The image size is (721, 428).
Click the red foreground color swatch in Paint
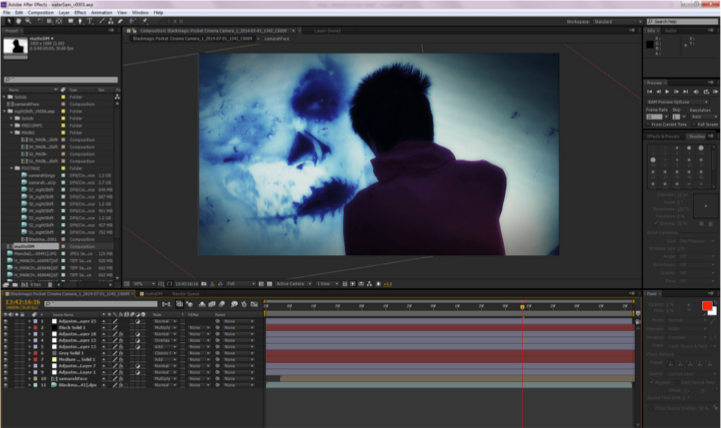click(x=707, y=306)
